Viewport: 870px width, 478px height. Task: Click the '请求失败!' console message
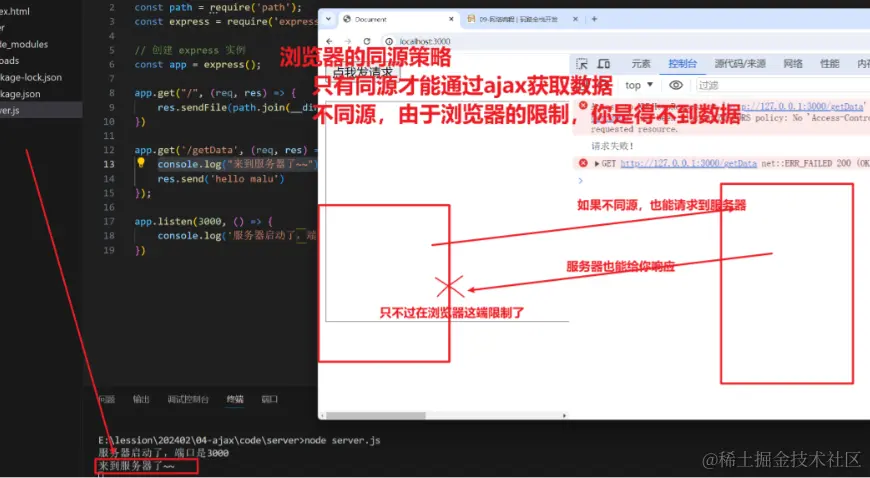[613, 146]
